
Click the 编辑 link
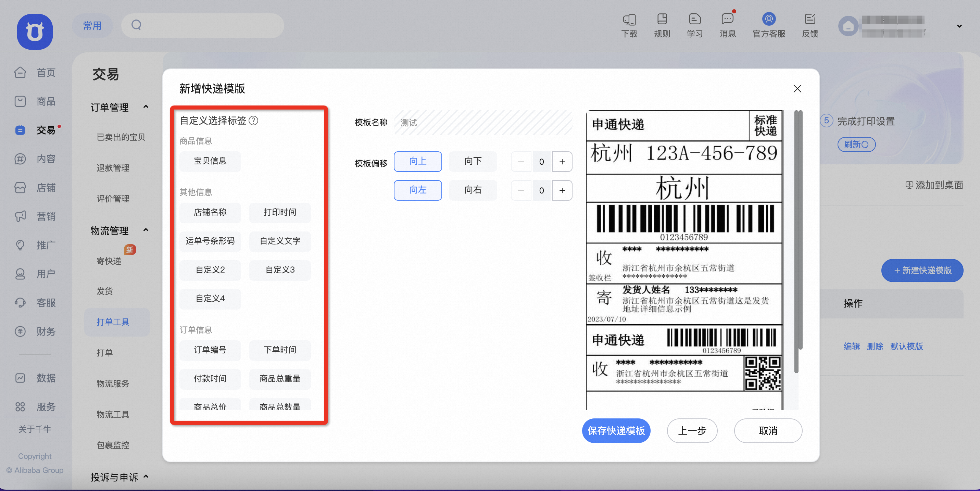coord(852,346)
